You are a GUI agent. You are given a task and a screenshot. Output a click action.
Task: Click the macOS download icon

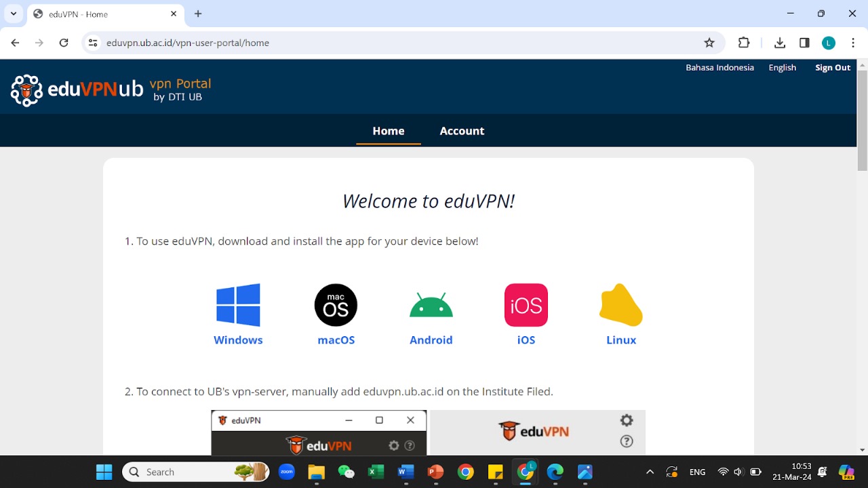click(336, 305)
